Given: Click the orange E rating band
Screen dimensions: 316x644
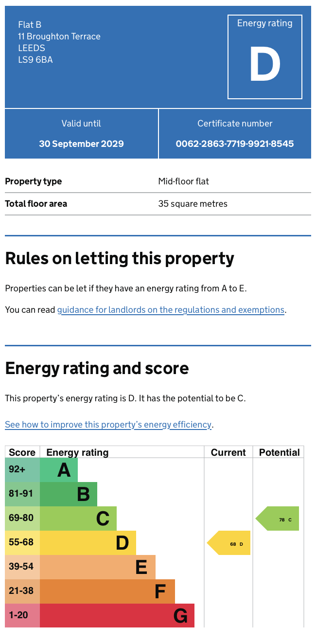Looking at the screenshot, I should point(98,567).
